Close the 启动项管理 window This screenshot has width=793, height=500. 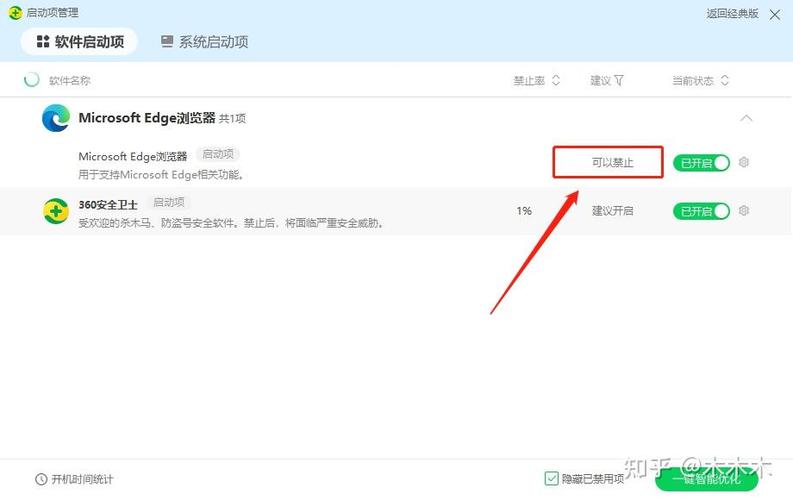coord(775,15)
